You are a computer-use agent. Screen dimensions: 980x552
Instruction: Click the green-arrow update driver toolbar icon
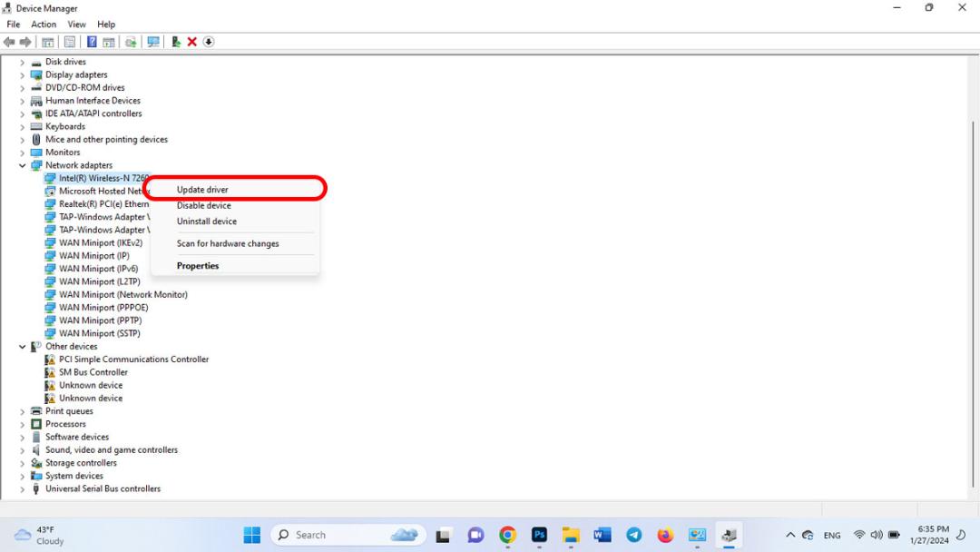(176, 42)
